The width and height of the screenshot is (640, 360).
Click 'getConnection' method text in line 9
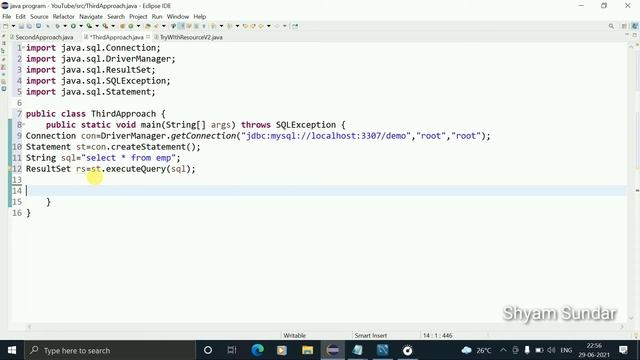(203, 136)
